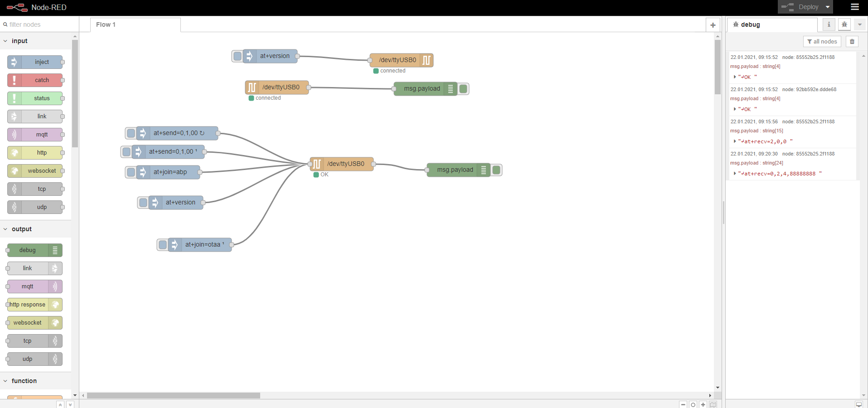Trigger the repeating at+send=0,1,00 inject button

131,133
